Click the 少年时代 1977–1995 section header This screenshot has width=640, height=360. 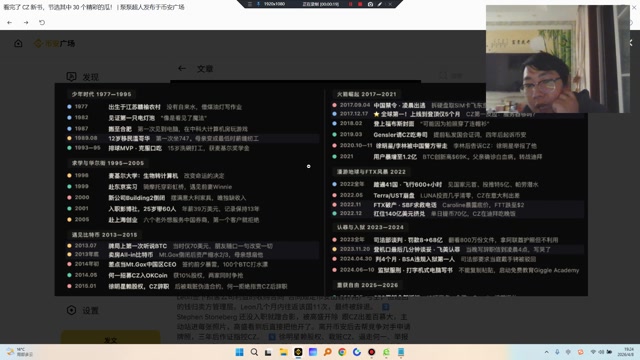(x=101, y=94)
